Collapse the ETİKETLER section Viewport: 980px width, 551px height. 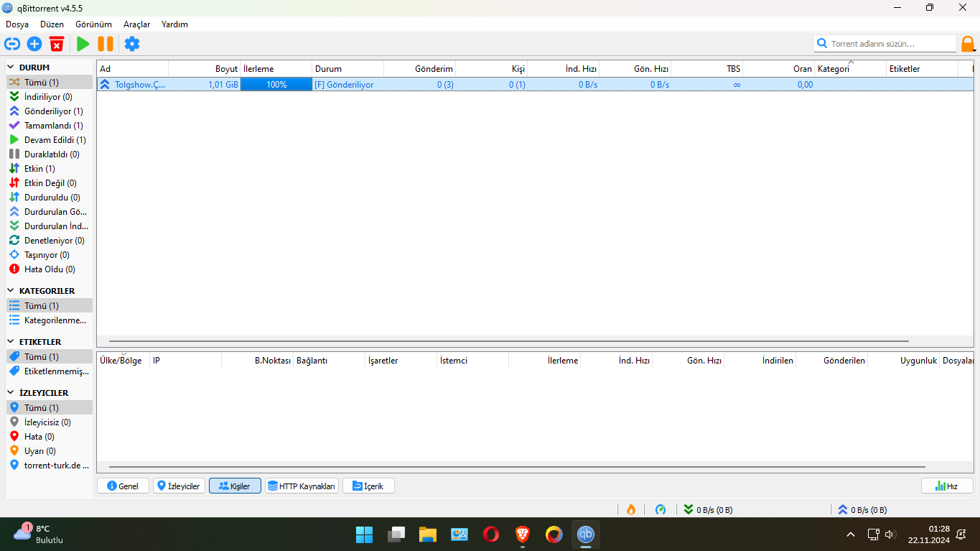[11, 342]
